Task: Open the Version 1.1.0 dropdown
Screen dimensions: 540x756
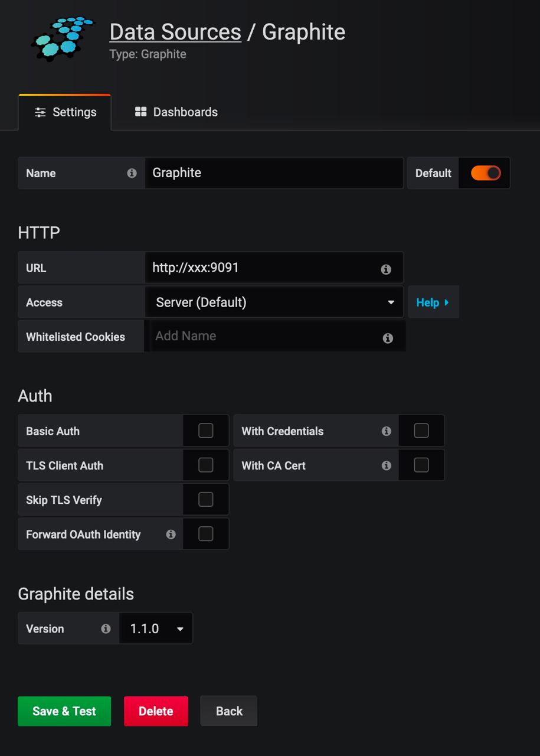Action: click(x=156, y=628)
